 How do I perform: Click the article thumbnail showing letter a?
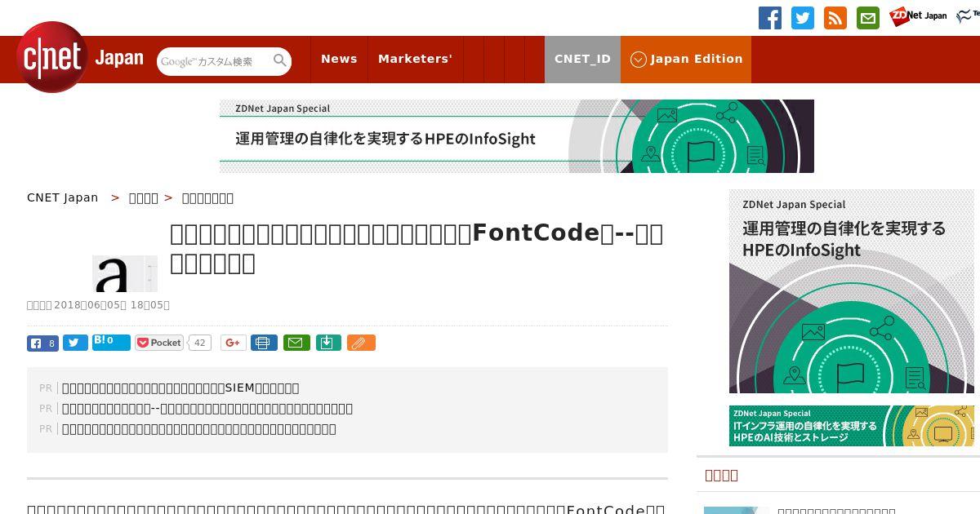pos(125,273)
